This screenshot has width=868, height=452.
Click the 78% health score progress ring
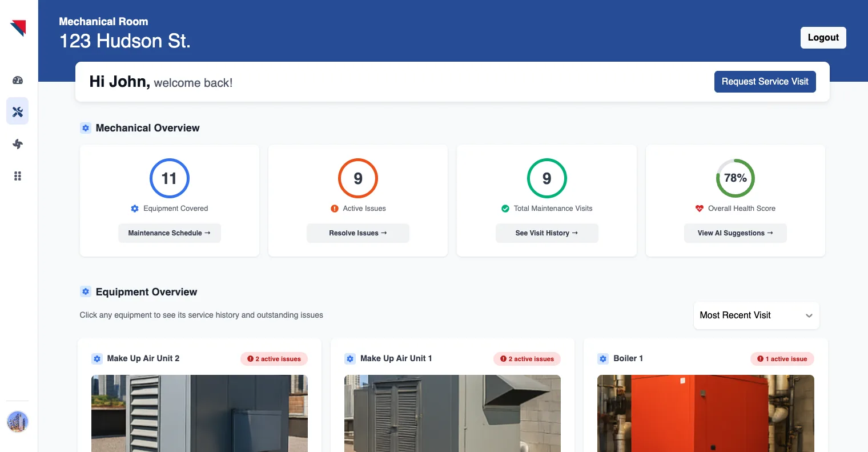click(735, 178)
